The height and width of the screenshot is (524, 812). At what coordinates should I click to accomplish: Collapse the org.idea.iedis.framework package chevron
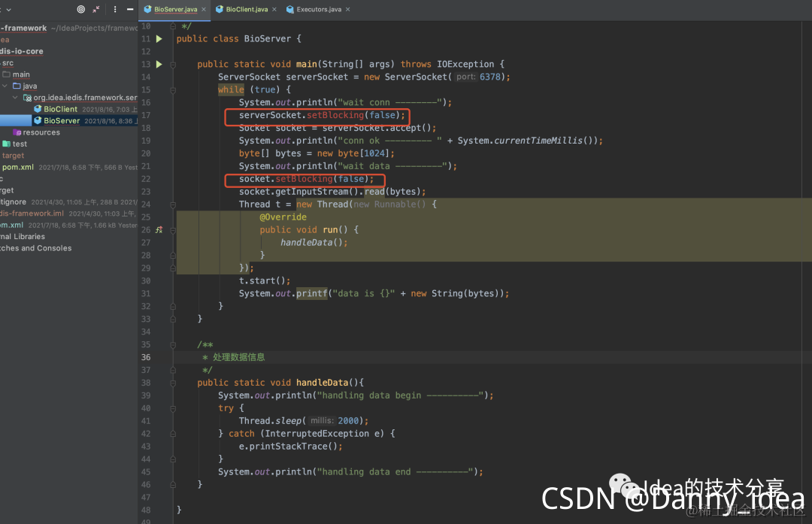(15, 98)
